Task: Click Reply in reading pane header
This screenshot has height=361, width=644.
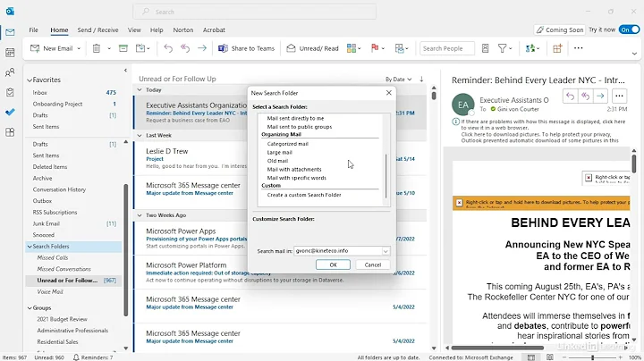Action: [x=570, y=97]
